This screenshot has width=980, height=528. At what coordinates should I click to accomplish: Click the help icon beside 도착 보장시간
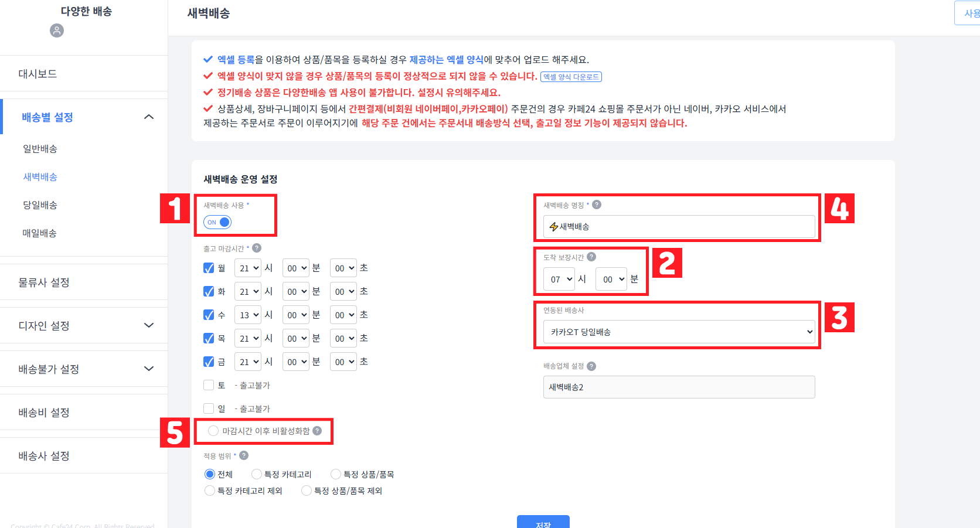591,256
